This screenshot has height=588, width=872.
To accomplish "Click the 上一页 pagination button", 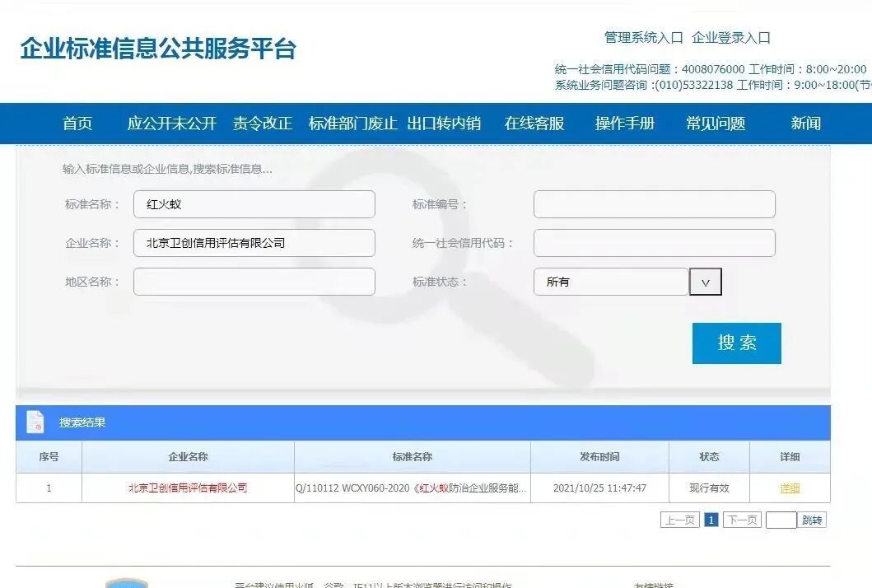I will tap(680, 520).
